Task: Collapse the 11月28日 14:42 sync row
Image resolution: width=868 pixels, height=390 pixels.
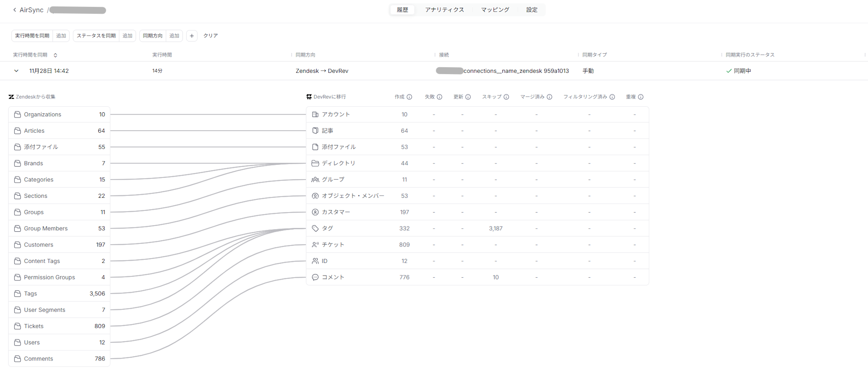Action: (16, 71)
